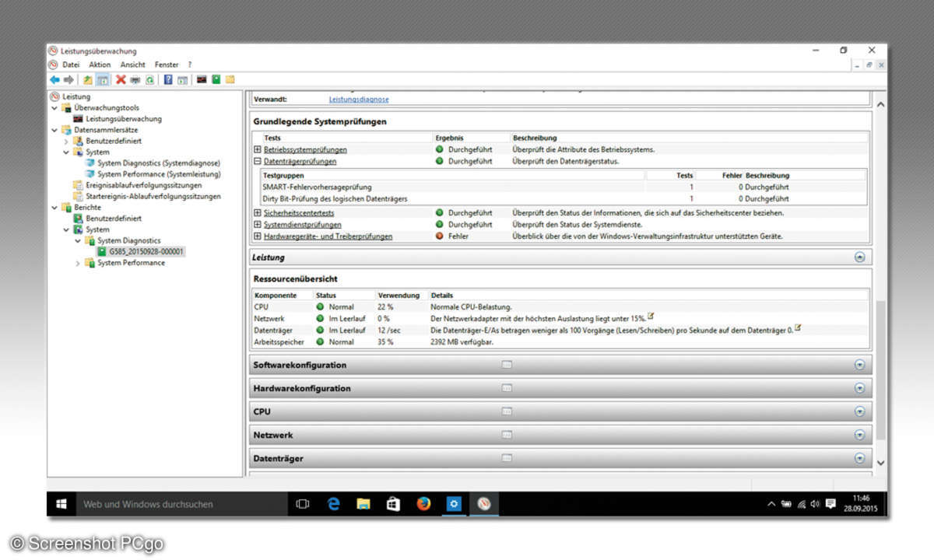Collapse System Diagnostics under Berichte
Viewport: 934px width, 560px height.
[x=78, y=240]
